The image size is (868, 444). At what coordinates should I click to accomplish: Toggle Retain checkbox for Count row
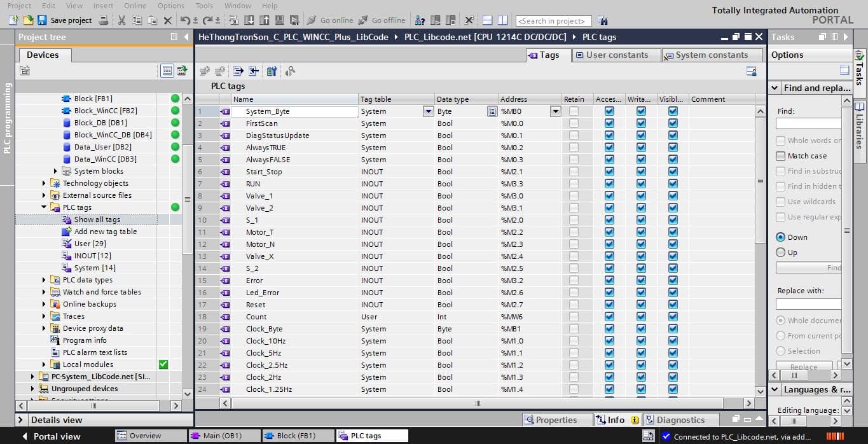tap(574, 317)
